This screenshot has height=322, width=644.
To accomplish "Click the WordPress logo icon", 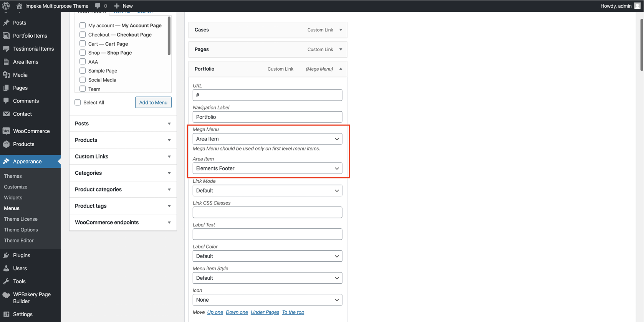I will pos(6,6).
